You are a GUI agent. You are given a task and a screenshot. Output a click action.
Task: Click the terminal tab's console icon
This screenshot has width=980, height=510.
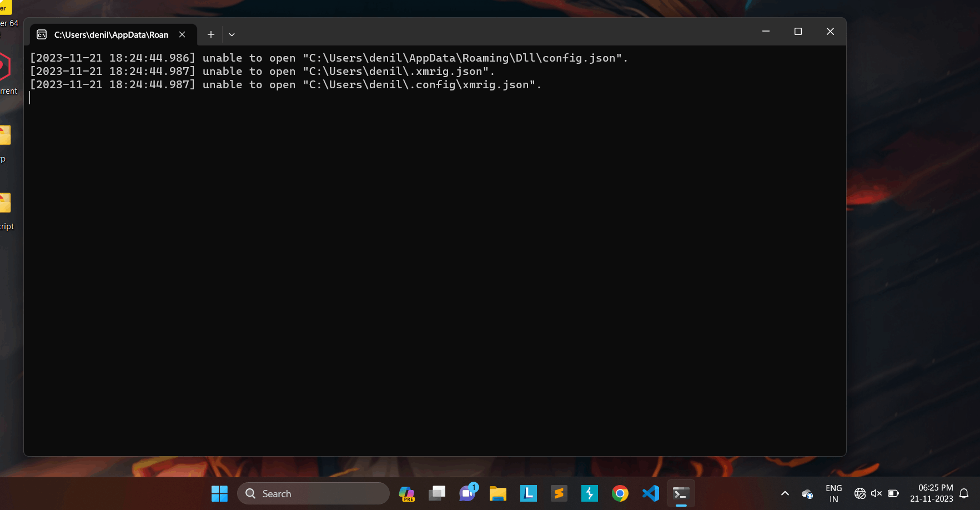42,34
